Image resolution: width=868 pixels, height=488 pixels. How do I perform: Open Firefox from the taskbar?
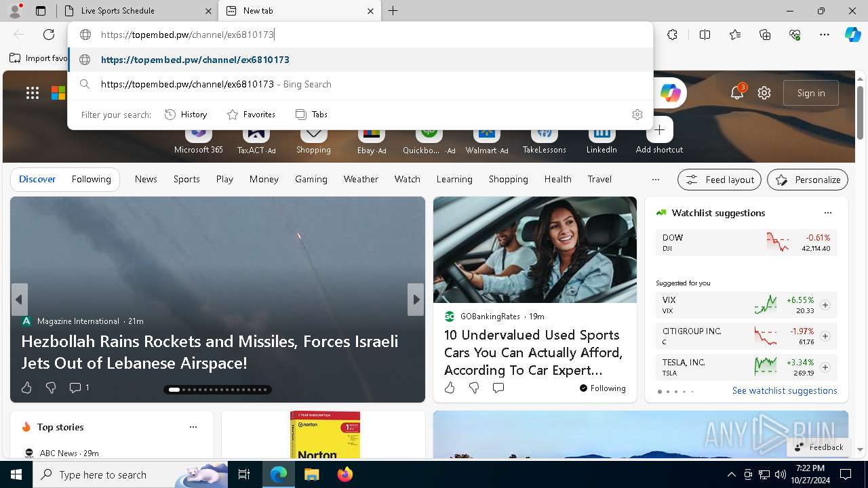[x=345, y=474]
